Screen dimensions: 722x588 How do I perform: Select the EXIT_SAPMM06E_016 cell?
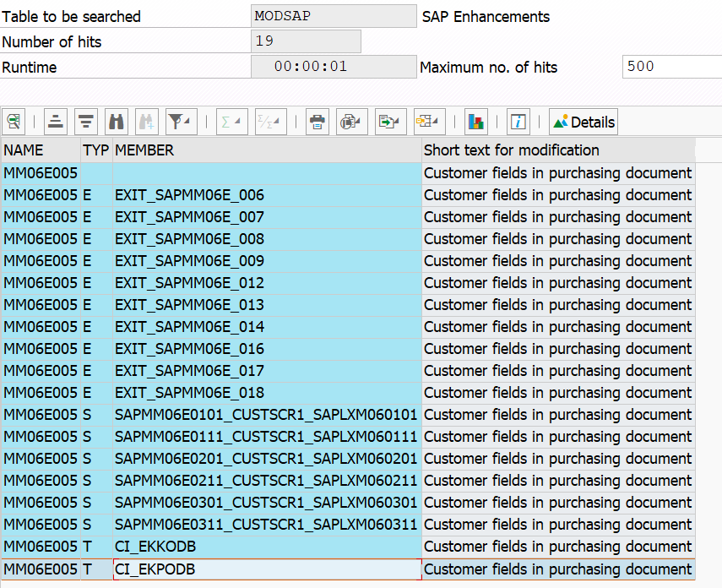(x=267, y=349)
